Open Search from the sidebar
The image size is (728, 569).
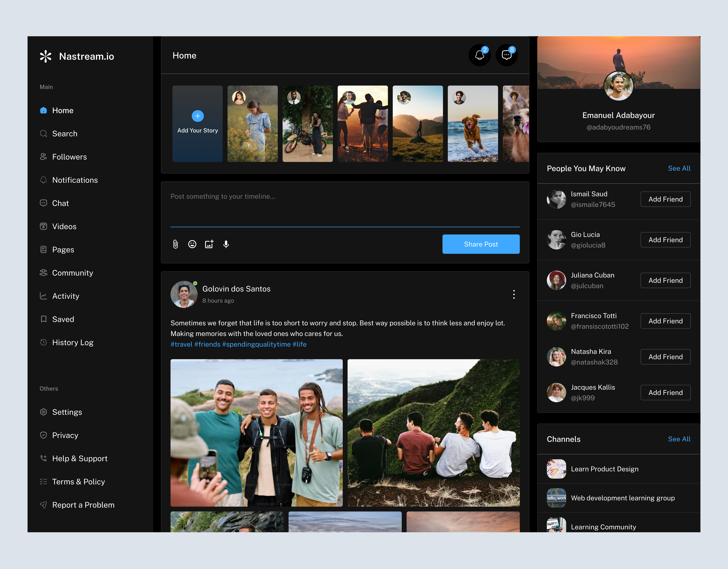pos(64,133)
